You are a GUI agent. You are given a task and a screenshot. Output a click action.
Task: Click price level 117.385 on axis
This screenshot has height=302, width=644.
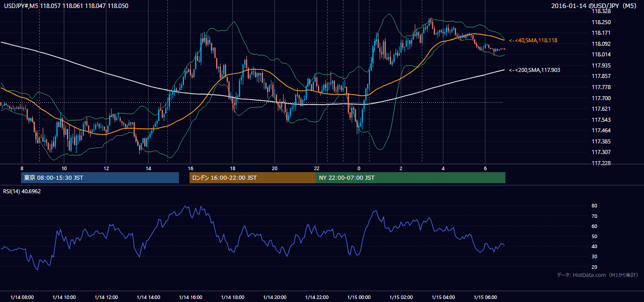(601, 141)
